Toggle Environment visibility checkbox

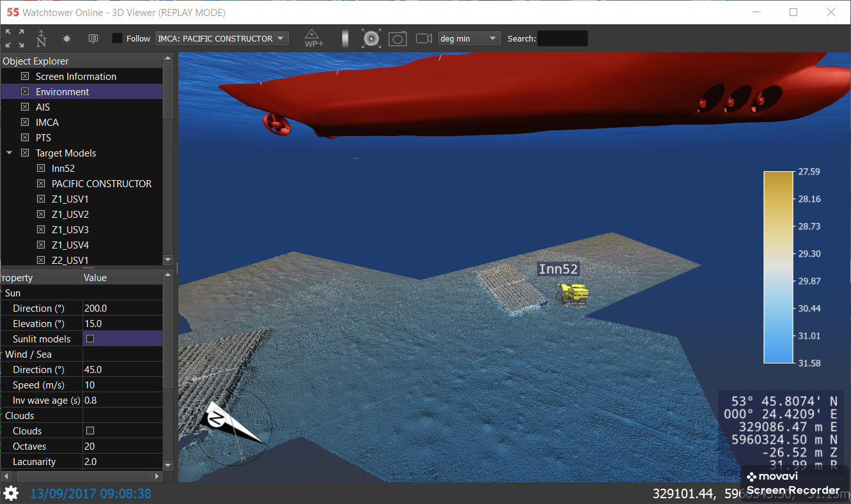pyautogui.click(x=25, y=91)
